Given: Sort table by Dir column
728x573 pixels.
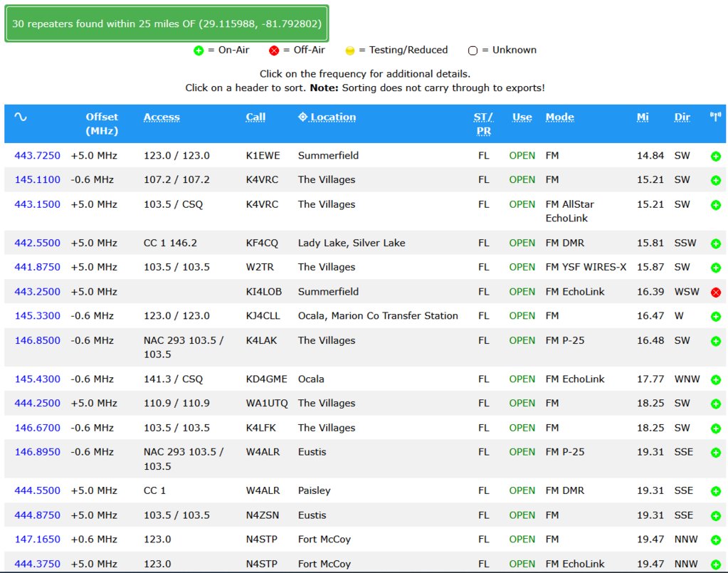Looking at the screenshot, I should tap(682, 117).
